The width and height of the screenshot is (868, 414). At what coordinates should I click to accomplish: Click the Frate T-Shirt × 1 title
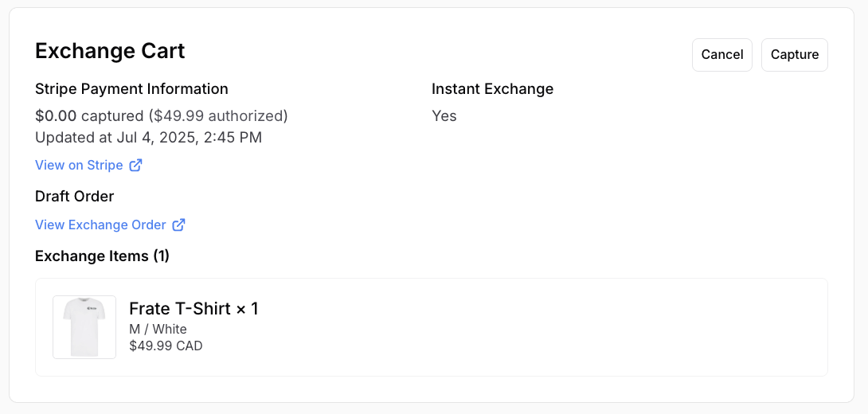pyautogui.click(x=194, y=309)
